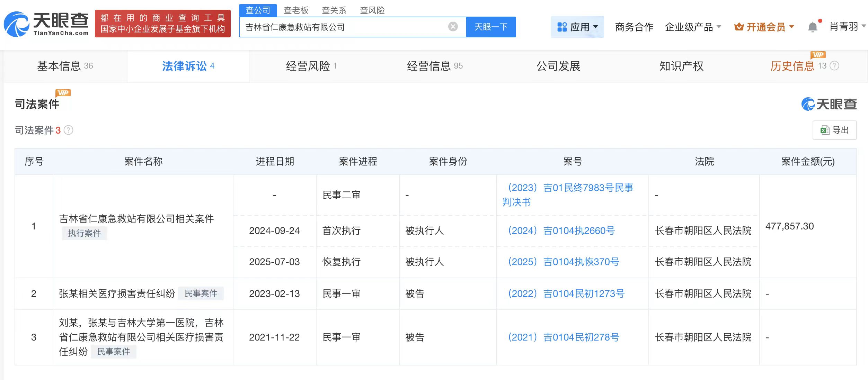Click the red slogan banner 都在用的商业查询工具

coord(163,24)
